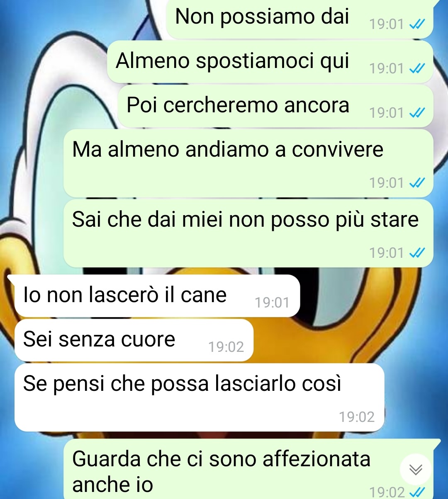Tap the 19:02 timestamp on 'Sei senza cuore'
The height and width of the screenshot is (499, 448).
click(226, 347)
